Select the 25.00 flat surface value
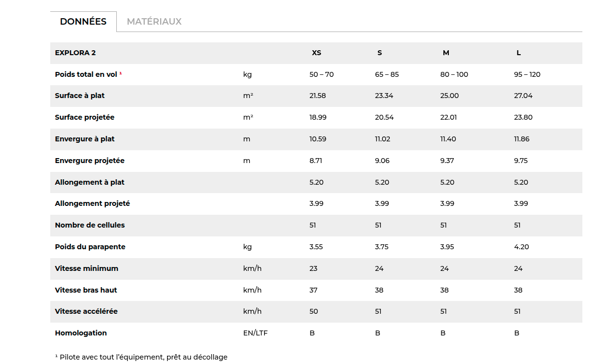Screen dimensions: 608x364 tap(449, 96)
